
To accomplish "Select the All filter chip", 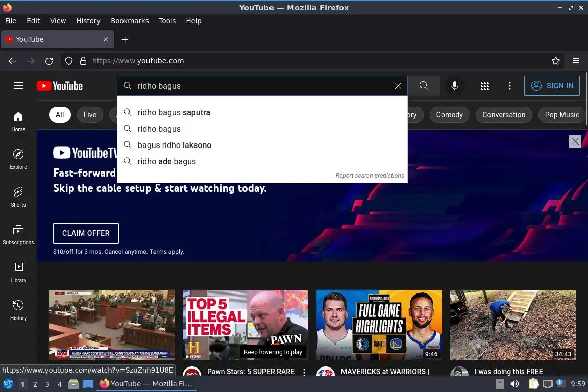I will click(x=60, y=115).
